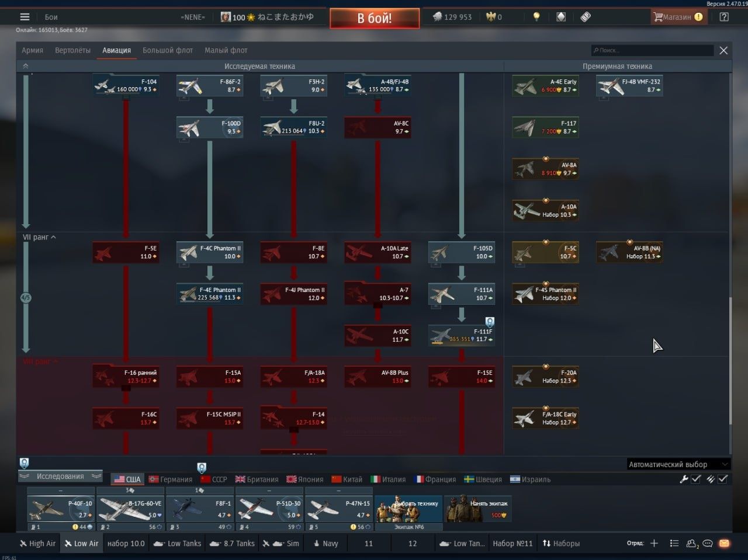Open the player profile avatar

point(225,17)
